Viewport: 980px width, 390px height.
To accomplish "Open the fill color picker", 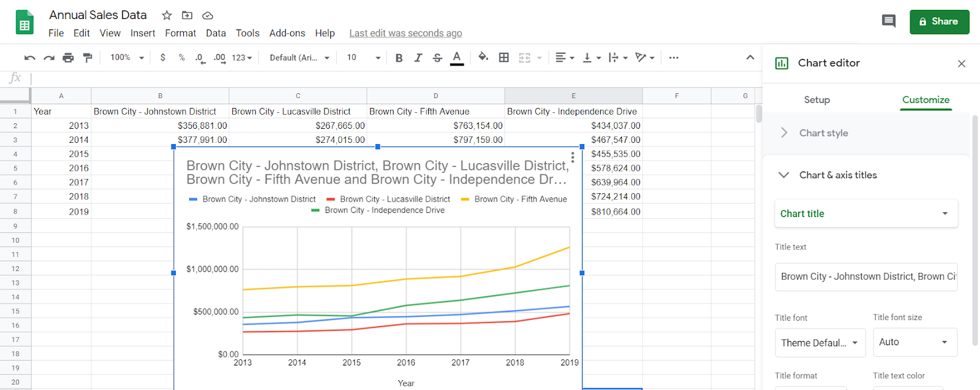I will 483,57.
